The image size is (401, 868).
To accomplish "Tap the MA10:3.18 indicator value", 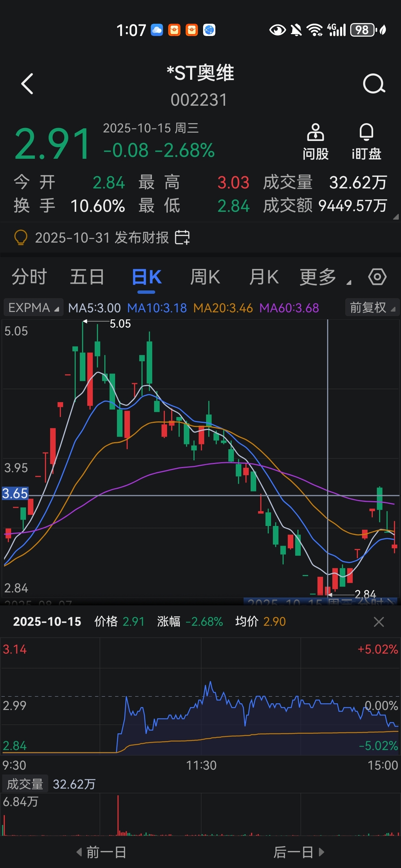I will pyautogui.click(x=157, y=308).
